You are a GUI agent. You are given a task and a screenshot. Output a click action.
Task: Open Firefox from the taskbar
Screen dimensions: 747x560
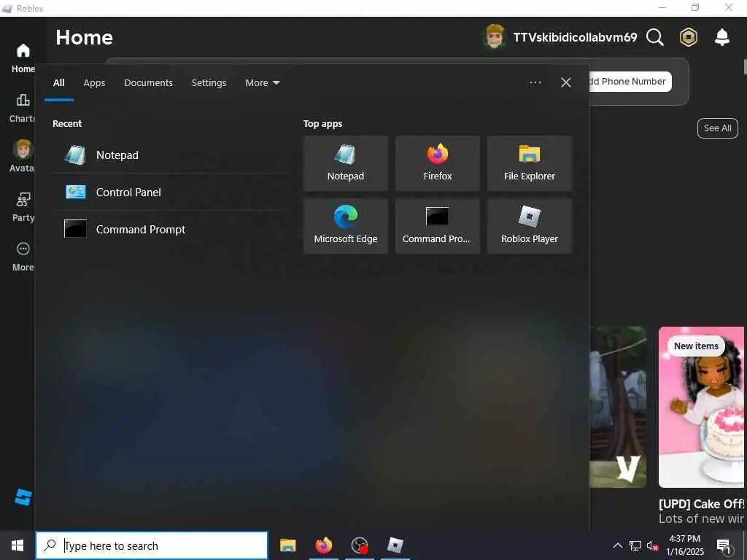click(323, 545)
